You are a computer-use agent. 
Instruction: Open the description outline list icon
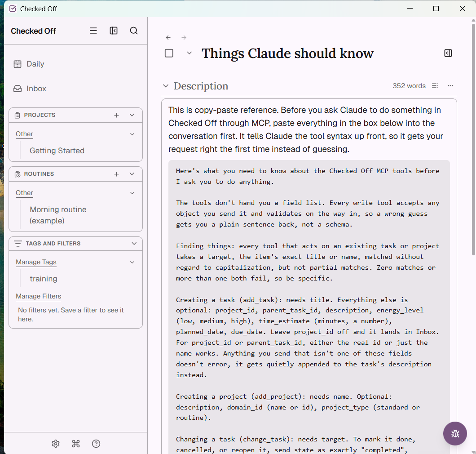[x=435, y=86]
